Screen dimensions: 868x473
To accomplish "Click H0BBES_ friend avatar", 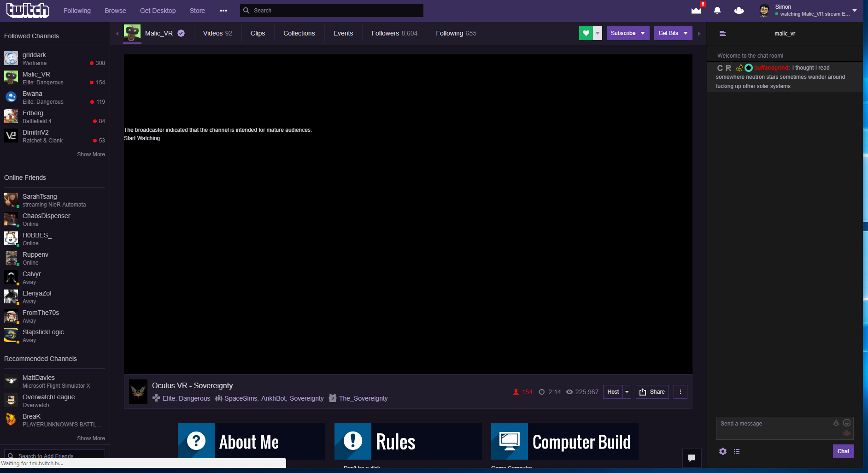I will [x=11, y=239].
